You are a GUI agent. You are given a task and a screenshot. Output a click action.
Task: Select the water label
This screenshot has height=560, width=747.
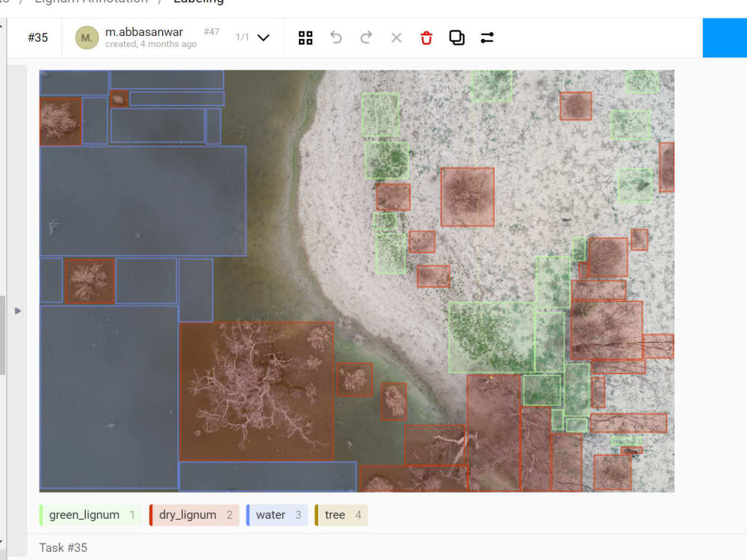point(277,514)
